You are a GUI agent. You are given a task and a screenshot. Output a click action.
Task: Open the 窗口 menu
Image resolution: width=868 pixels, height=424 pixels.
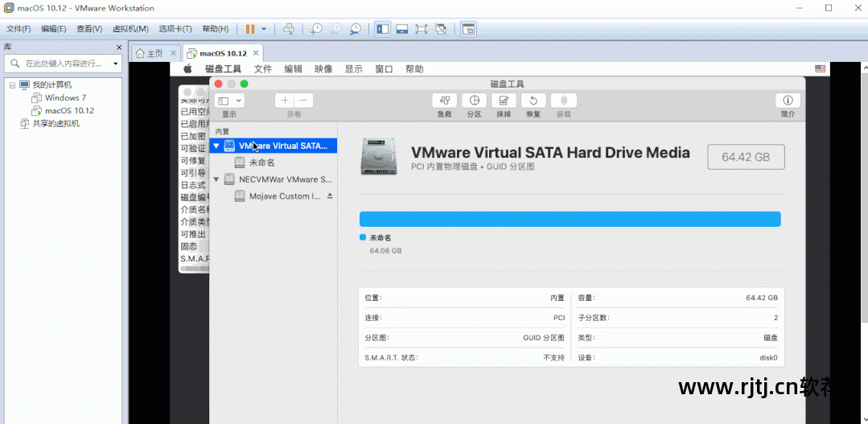point(384,68)
